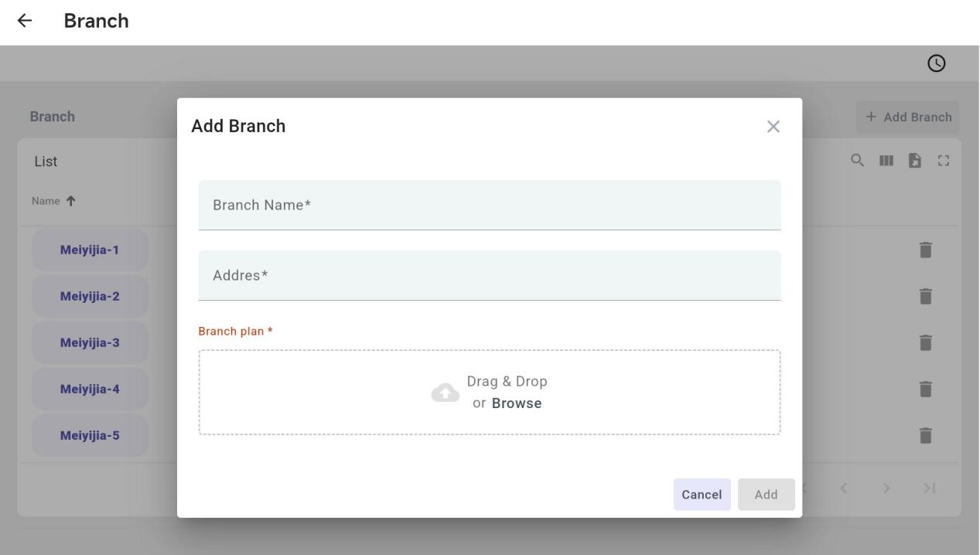Click Browse link to upload plan
Screen dimensions: 980x555
[x=517, y=403]
